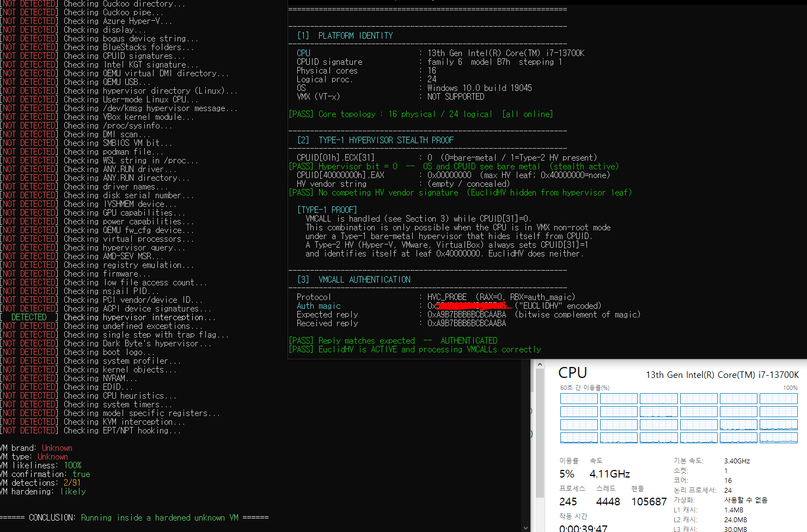This screenshot has height=532, width=807.
Task: Click the scroll-up arrow beside the CPU heading
Action: (x=540, y=364)
